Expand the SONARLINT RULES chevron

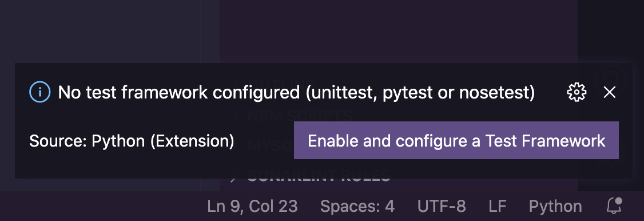coord(234,177)
